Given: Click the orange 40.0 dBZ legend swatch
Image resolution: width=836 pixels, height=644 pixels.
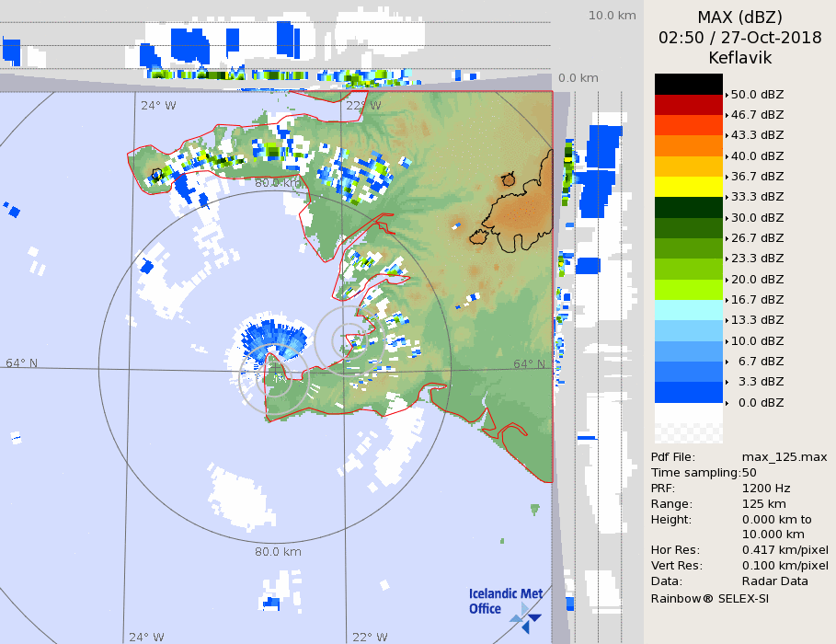Looking at the screenshot, I should 688,145.
